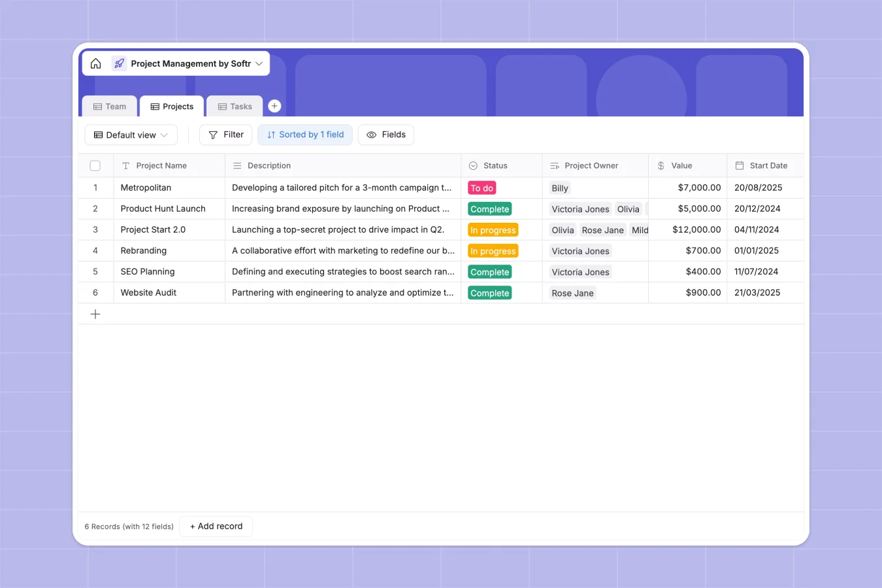Select the In progress status badge on Rebranding
Image resolution: width=882 pixels, height=588 pixels.
click(x=493, y=250)
